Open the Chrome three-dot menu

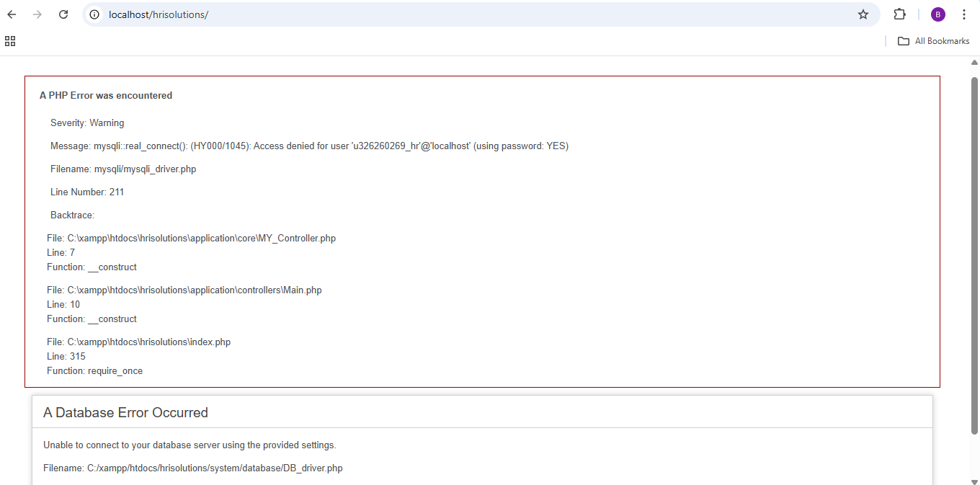tap(964, 14)
